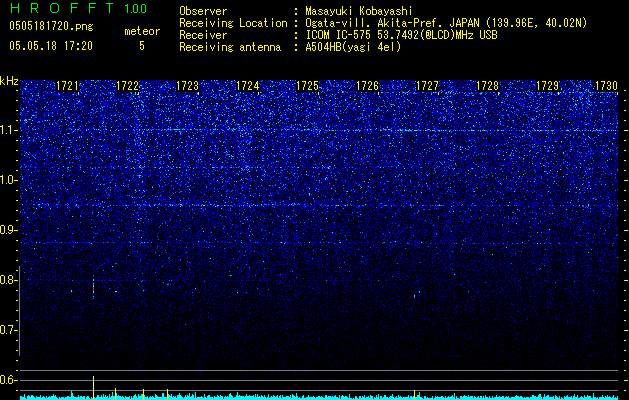Viewport: 629px width, 400px height.
Task: Click the Receiver field label
Action: click(x=203, y=35)
